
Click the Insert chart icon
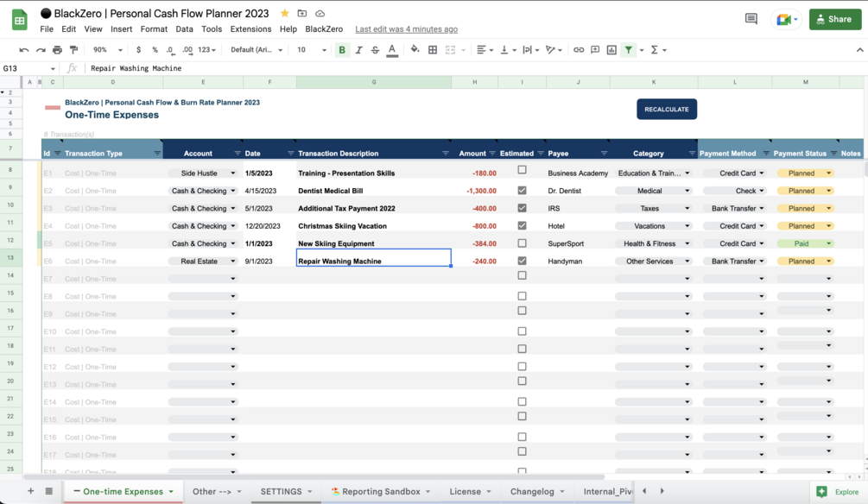tap(611, 50)
